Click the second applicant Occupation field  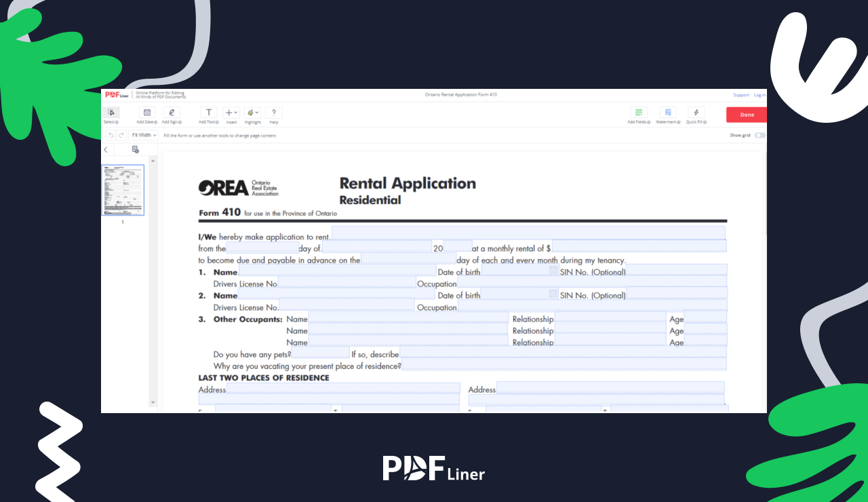(592, 305)
